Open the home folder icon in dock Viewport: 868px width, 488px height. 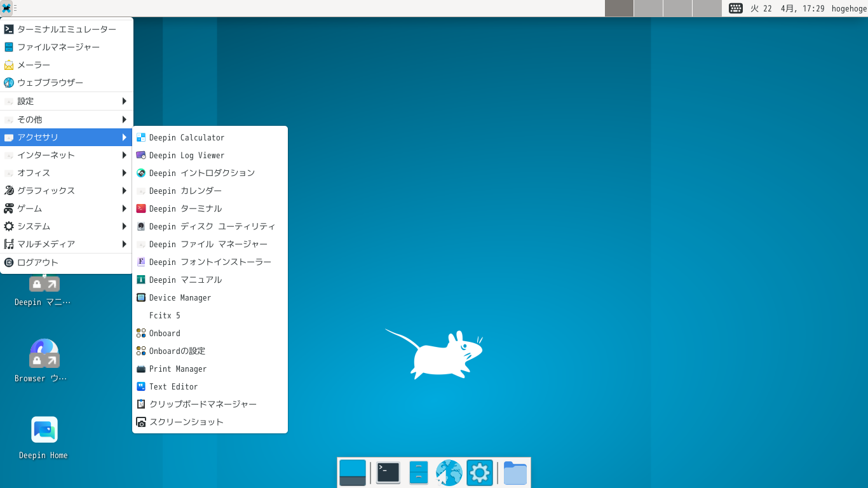pyautogui.click(x=515, y=473)
